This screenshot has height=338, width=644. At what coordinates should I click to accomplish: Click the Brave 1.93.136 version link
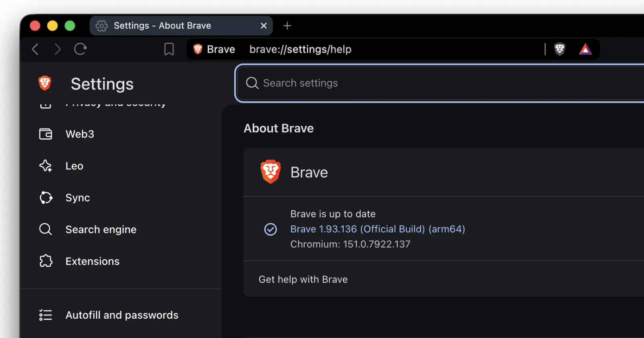(x=378, y=229)
